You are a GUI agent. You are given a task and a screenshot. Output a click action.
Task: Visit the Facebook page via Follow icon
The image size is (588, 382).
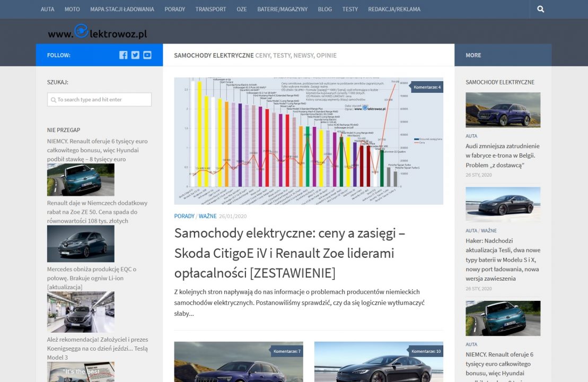pyautogui.click(x=124, y=55)
